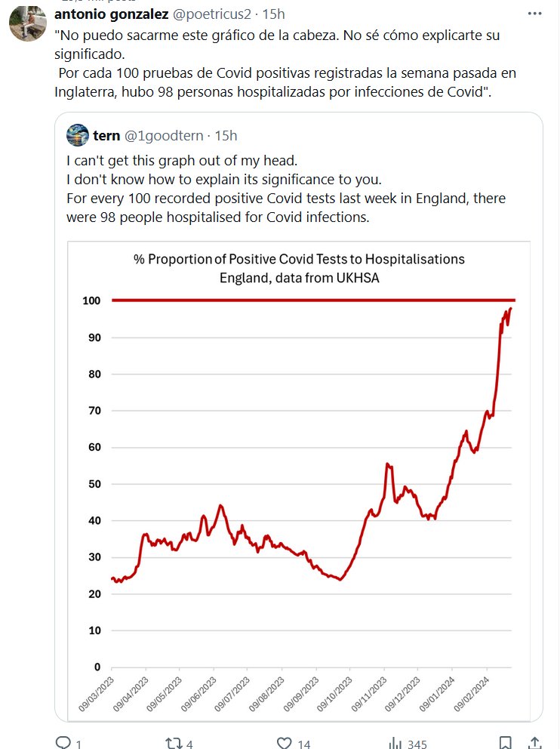The image size is (560, 749).
Task: Bookmark this post
Action: click(506, 742)
